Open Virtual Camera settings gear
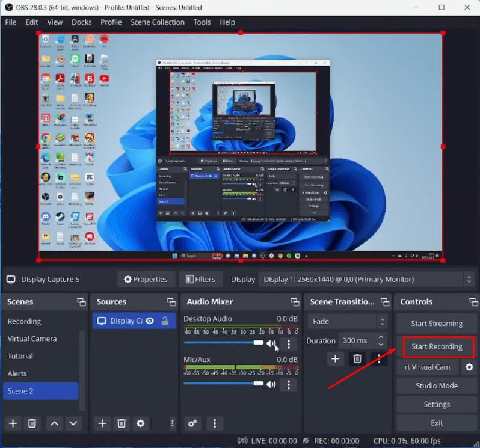 click(469, 367)
